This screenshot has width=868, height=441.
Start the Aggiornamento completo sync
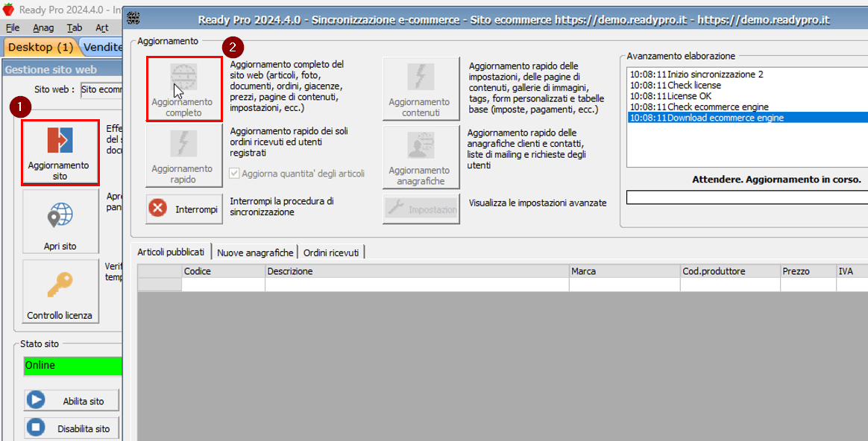(x=183, y=89)
